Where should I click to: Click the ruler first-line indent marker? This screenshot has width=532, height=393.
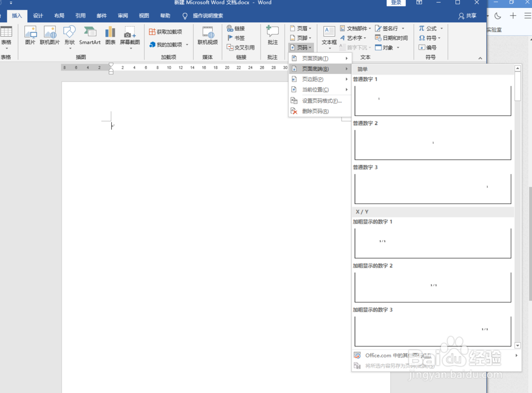point(111,64)
